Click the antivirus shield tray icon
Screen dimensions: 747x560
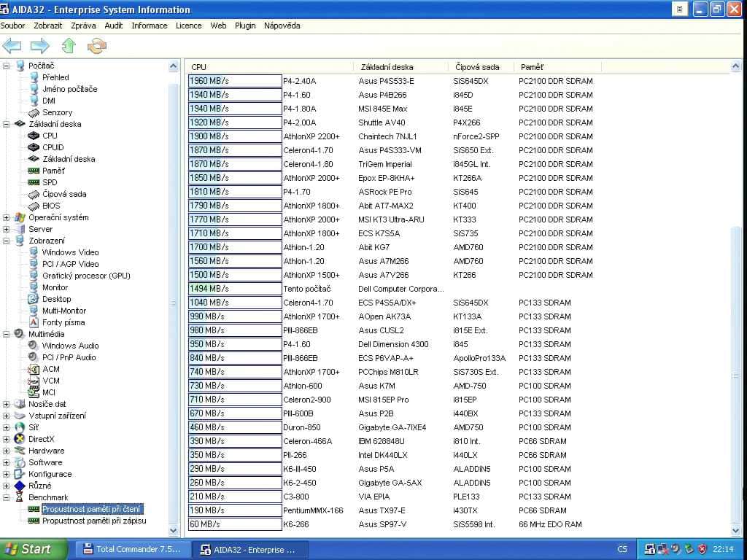pos(703,548)
